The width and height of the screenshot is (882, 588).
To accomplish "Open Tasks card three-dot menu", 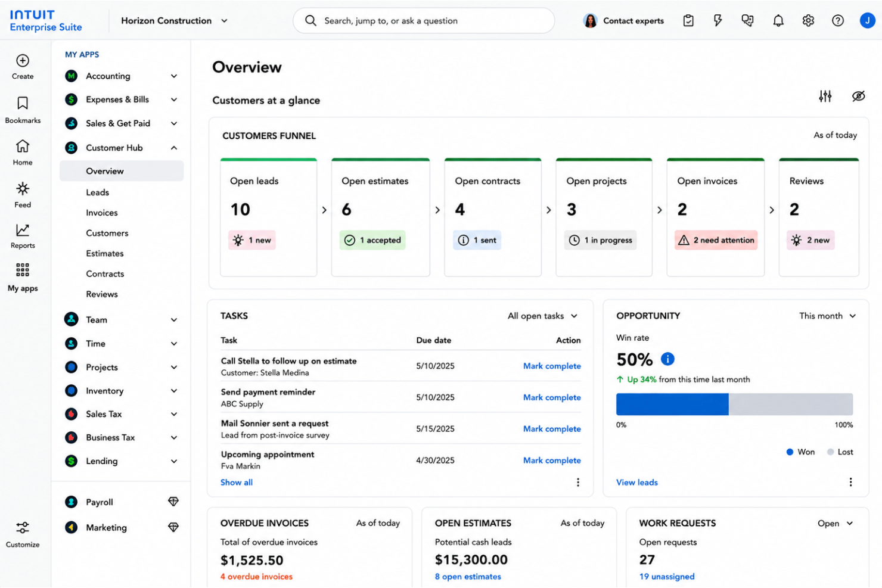I will 578,483.
